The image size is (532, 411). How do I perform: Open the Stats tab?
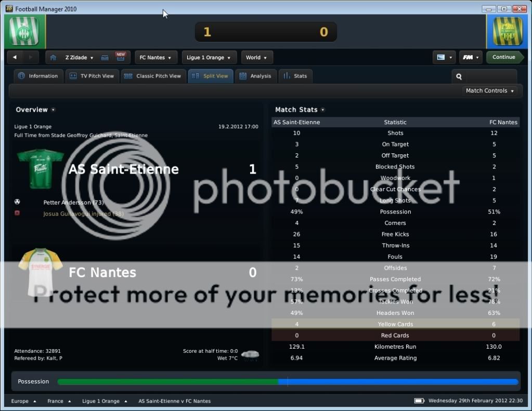pyautogui.click(x=295, y=76)
